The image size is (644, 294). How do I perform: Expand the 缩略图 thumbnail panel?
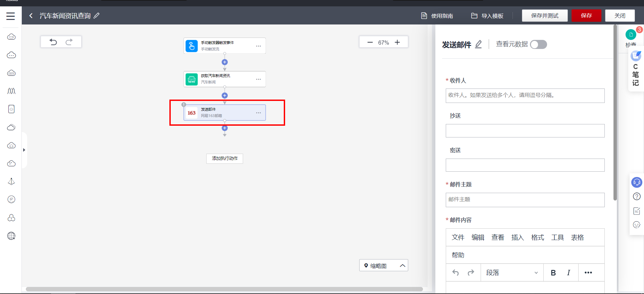[384, 266]
